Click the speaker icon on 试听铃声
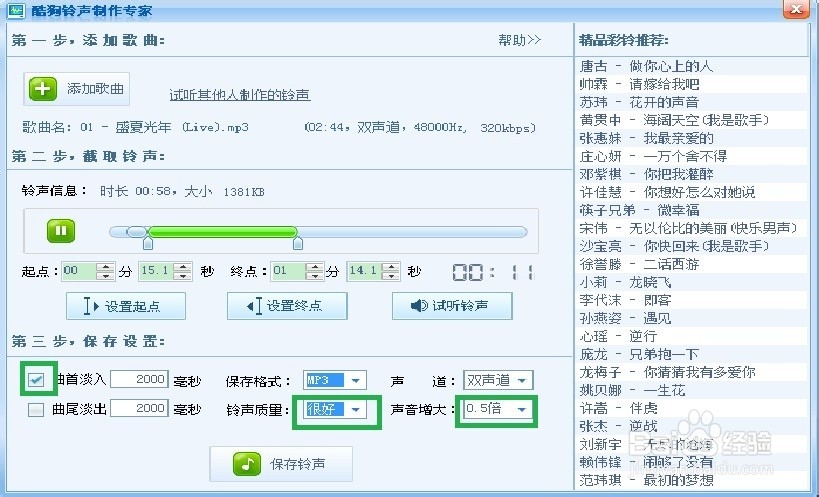Viewport: 819px width, 497px height. [x=419, y=305]
